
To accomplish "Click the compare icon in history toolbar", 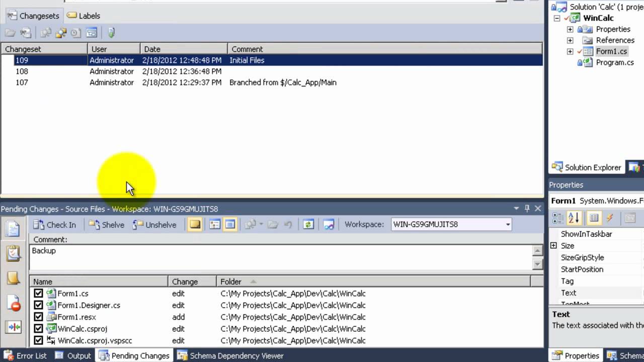I will (x=46, y=33).
